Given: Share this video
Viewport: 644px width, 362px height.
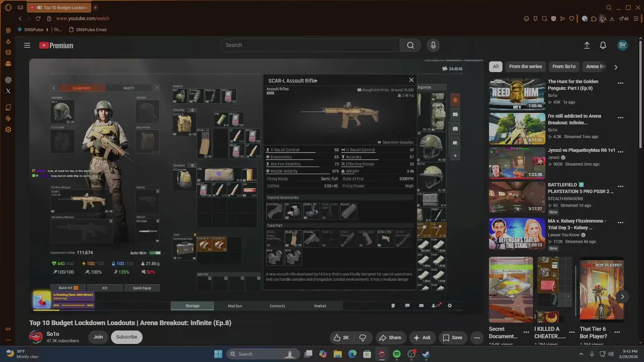Looking at the screenshot, I should 390,337.
